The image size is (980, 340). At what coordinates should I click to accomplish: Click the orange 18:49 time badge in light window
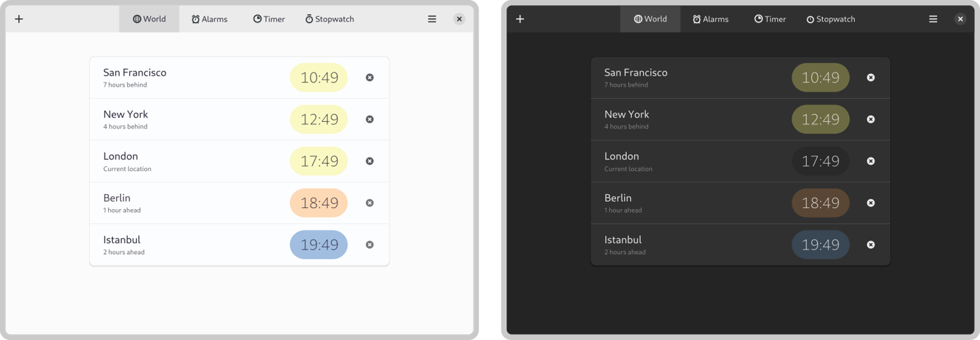click(x=318, y=203)
